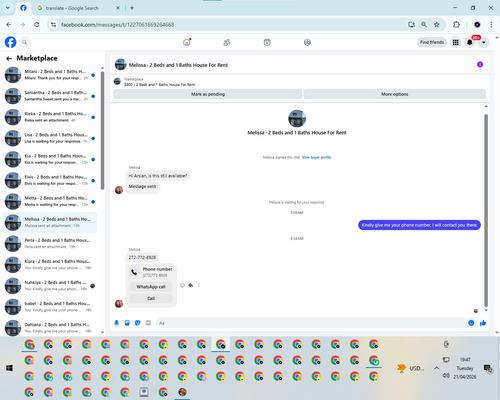Open the Perla conversation

click(x=50, y=244)
